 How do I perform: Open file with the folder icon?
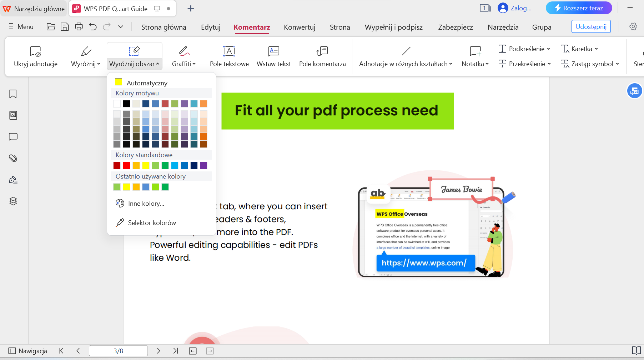51,27
